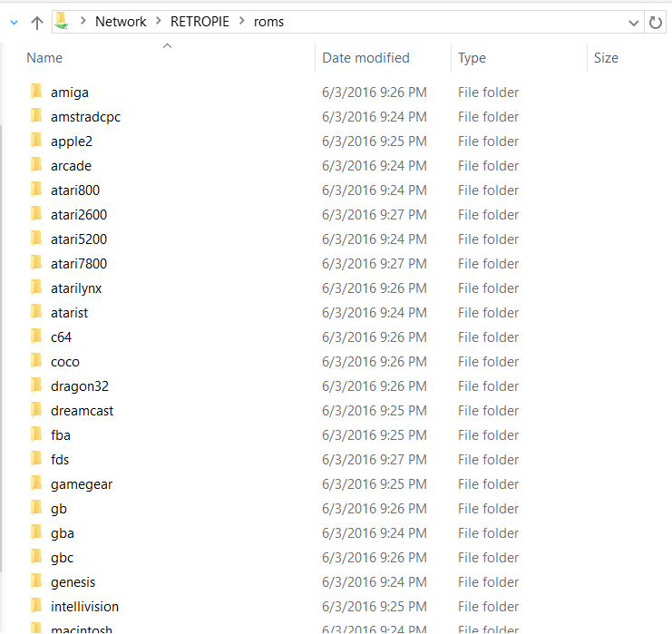
Task: Click the fba folder name
Action: pyautogui.click(x=61, y=435)
